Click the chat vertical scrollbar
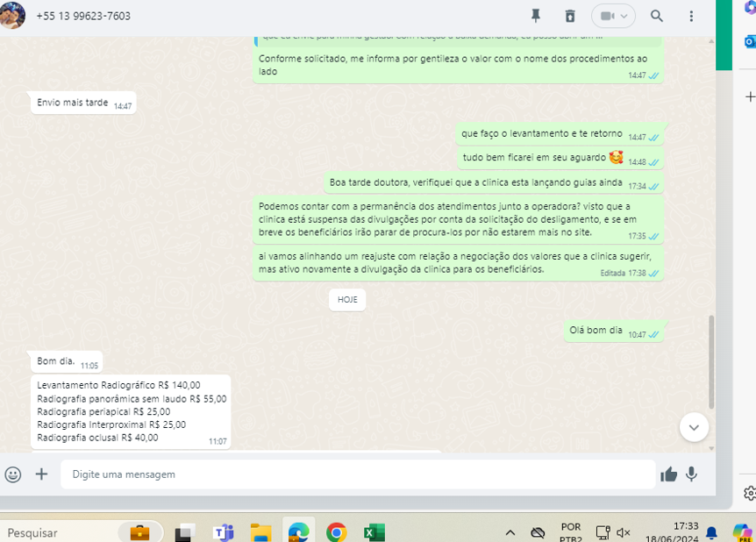This screenshot has width=756, height=542. coord(711,361)
